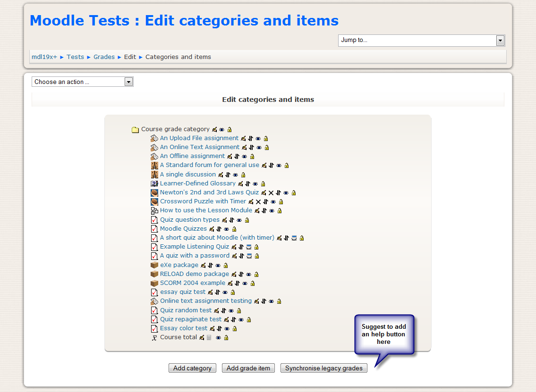Hide the SCORM 2004 example item
This screenshot has width=536, height=392.
click(245, 284)
